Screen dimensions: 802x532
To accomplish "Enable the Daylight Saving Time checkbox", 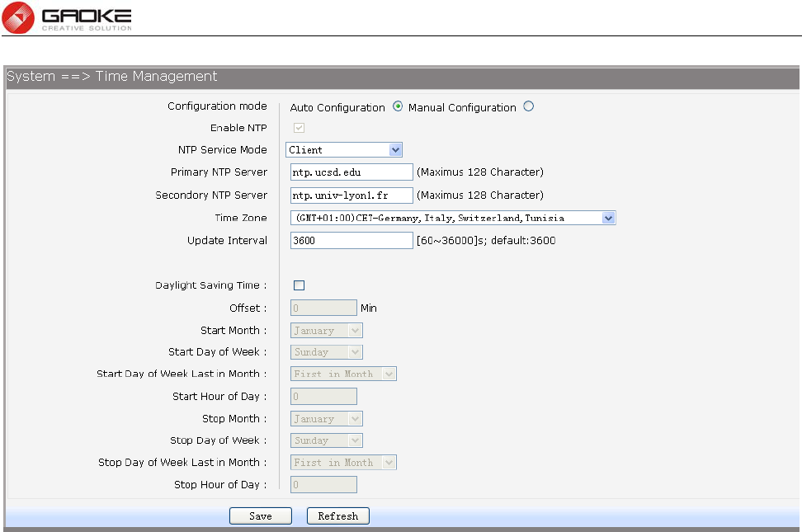I will point(300,285).
